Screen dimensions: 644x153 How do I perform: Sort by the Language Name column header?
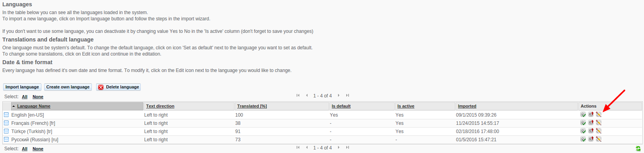click(34, 106)
